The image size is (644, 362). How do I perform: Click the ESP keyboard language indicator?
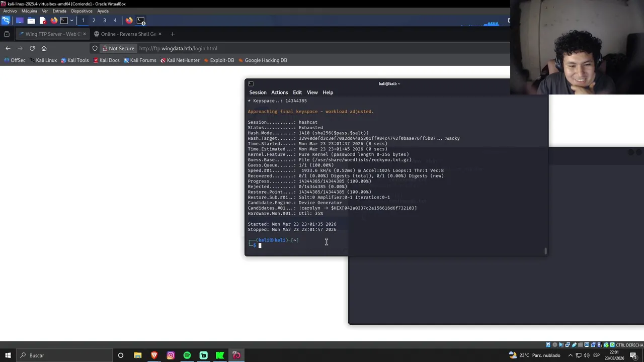coord(596,355)
